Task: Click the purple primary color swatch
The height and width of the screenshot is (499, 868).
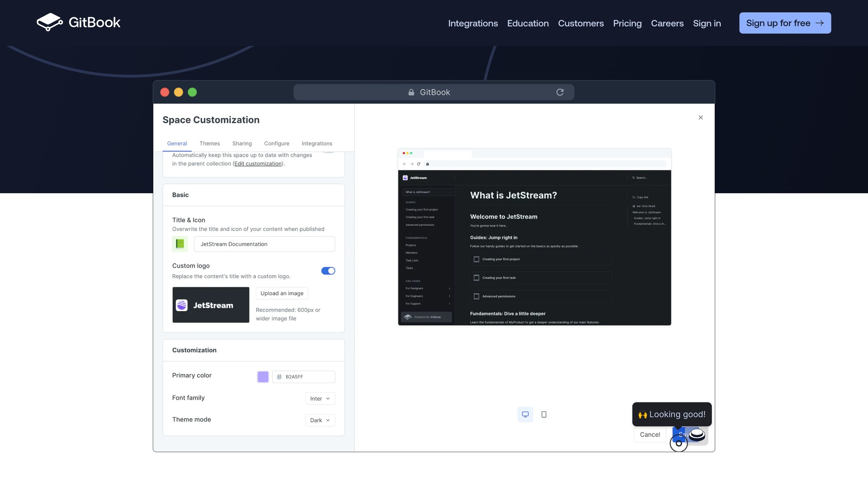Action: click(x=263, y=377)
